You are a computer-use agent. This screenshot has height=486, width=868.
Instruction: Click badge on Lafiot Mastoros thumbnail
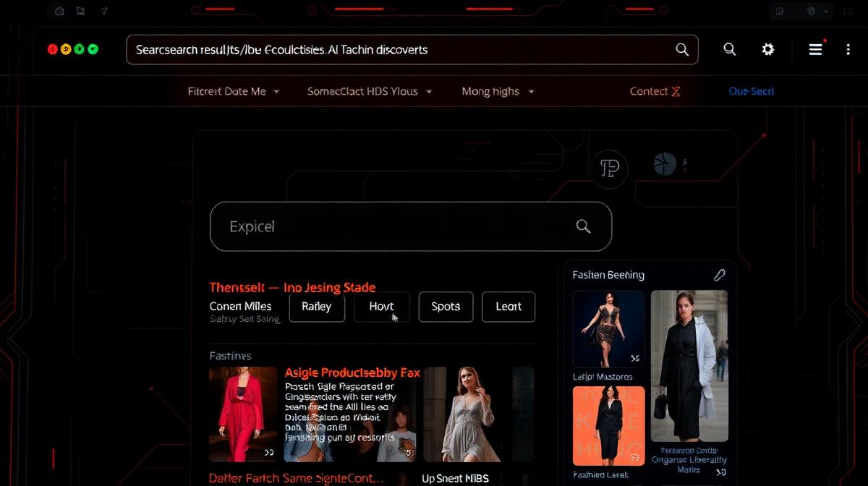(x=634, y=358)
